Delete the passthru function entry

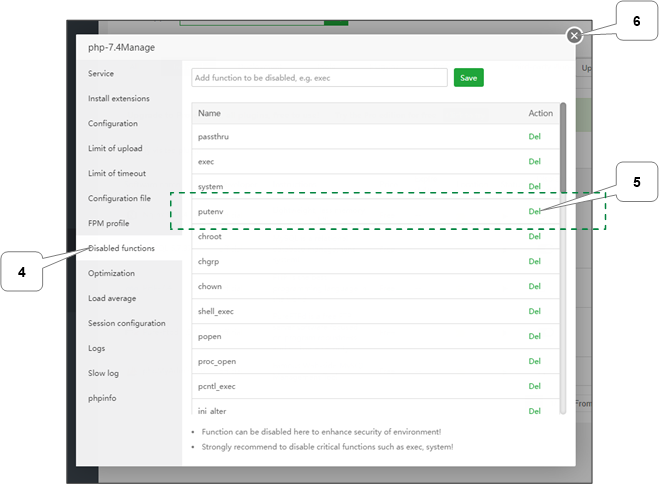(534, 137)
